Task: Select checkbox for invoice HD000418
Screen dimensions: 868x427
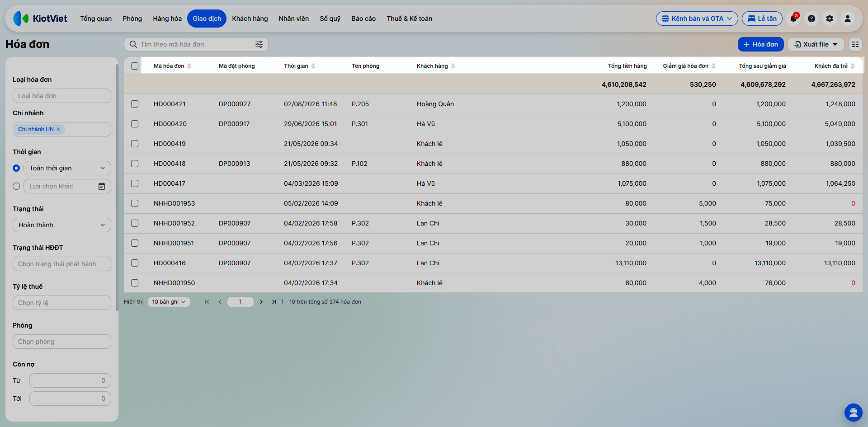Action: (x=135, y=164)
